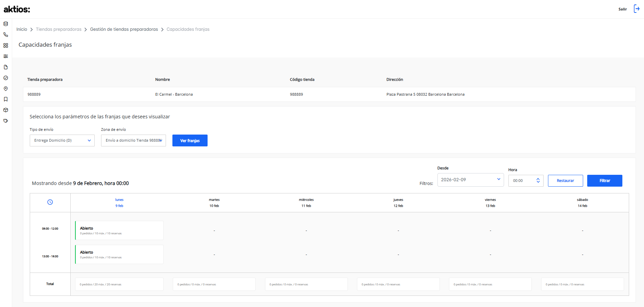Open the verified check badge icon in the sidebar
This screenshot has height=307, width=644.
coord(6,78)
